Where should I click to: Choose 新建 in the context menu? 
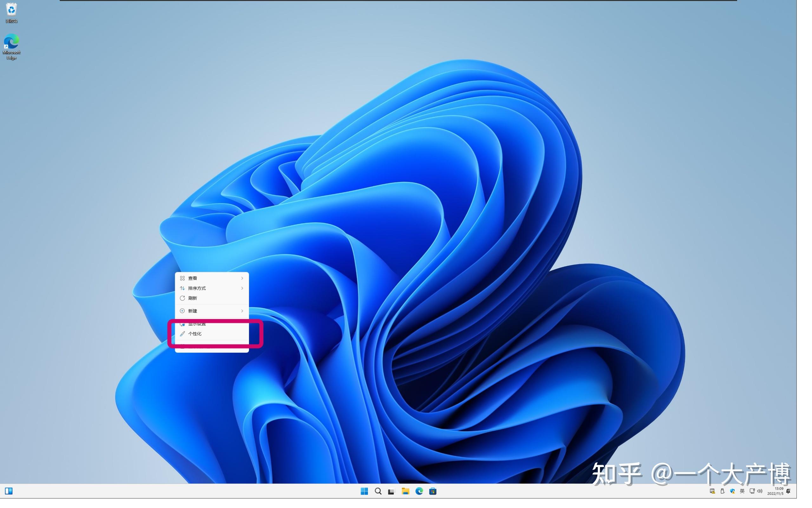coord(212,311)
